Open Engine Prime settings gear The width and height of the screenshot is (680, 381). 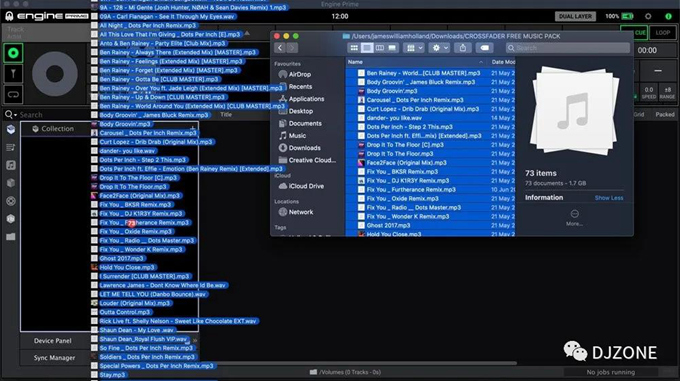(648, 16)
